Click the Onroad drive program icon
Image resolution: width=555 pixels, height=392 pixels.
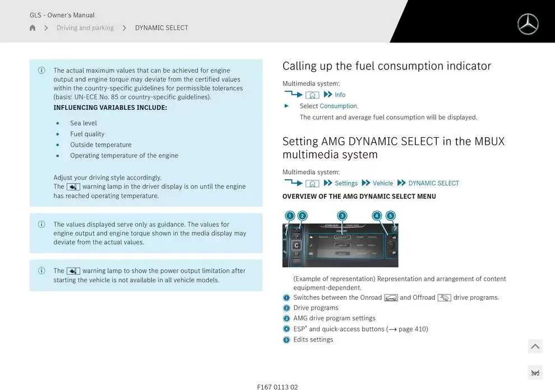(x=391, y=298)
